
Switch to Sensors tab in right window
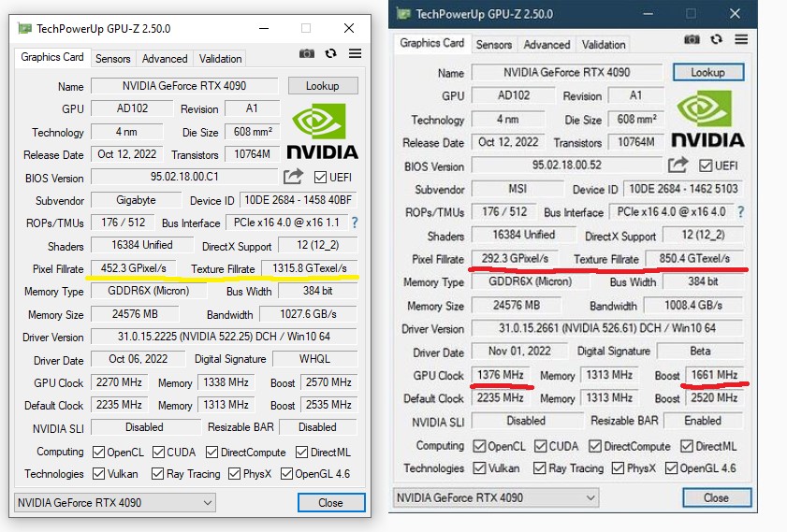(494, 45)
